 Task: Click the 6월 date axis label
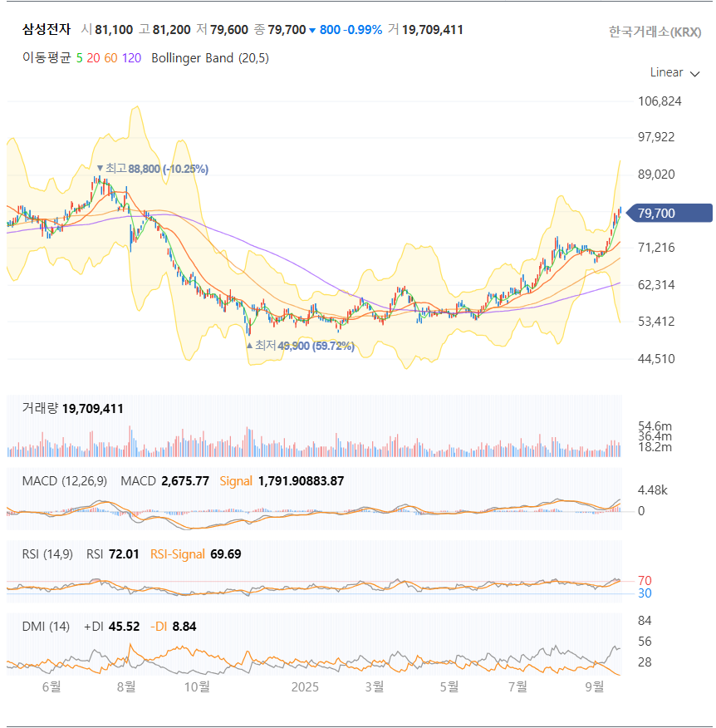point(51,686)
